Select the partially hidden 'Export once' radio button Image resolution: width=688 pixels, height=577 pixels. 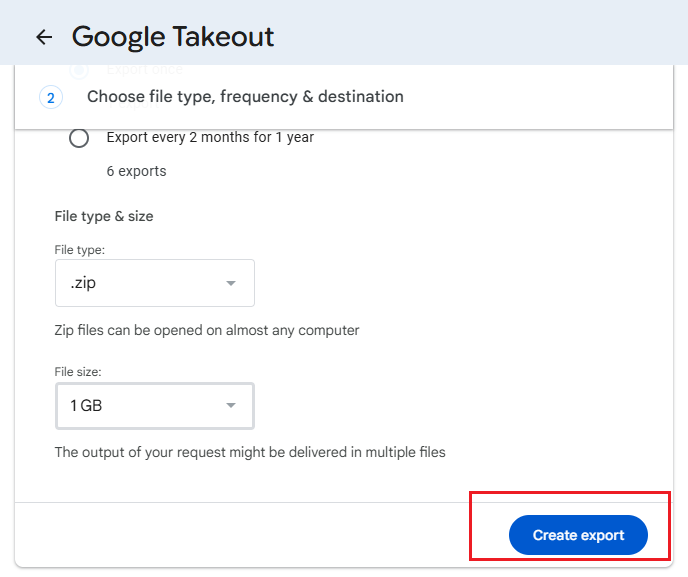tap(79, 70)
